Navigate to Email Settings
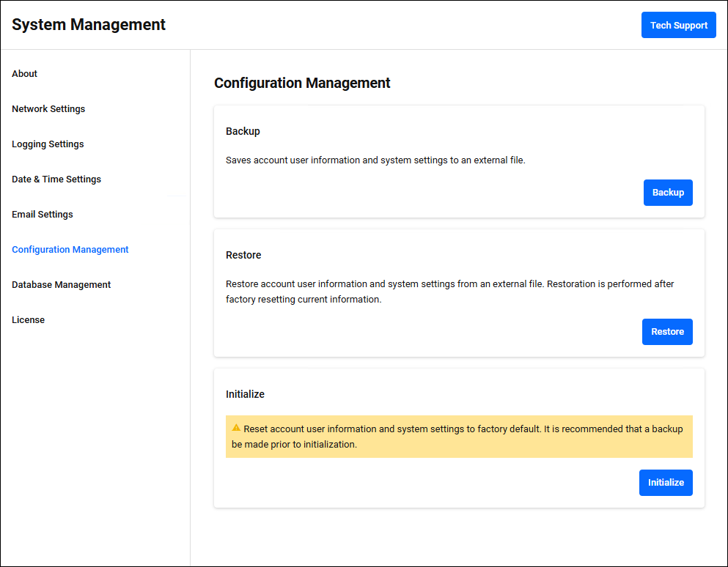 point(43,215)
